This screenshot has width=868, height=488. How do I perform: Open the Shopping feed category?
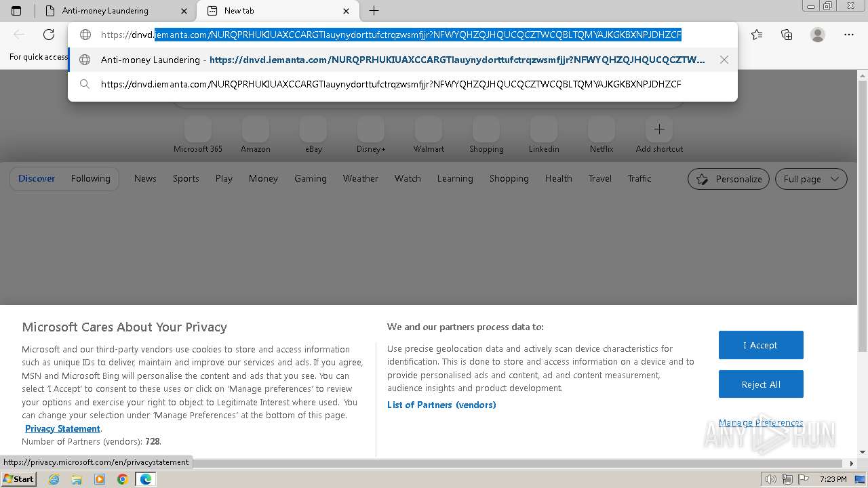(509, 178)
